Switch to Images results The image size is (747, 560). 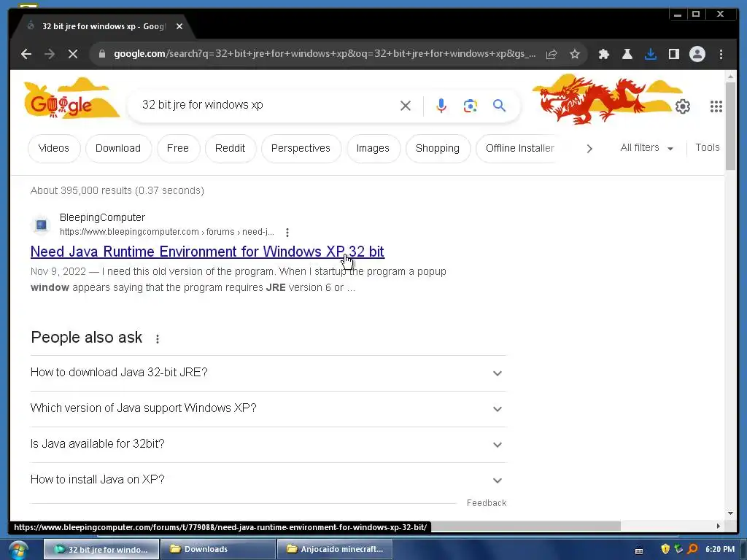[373, 149]
